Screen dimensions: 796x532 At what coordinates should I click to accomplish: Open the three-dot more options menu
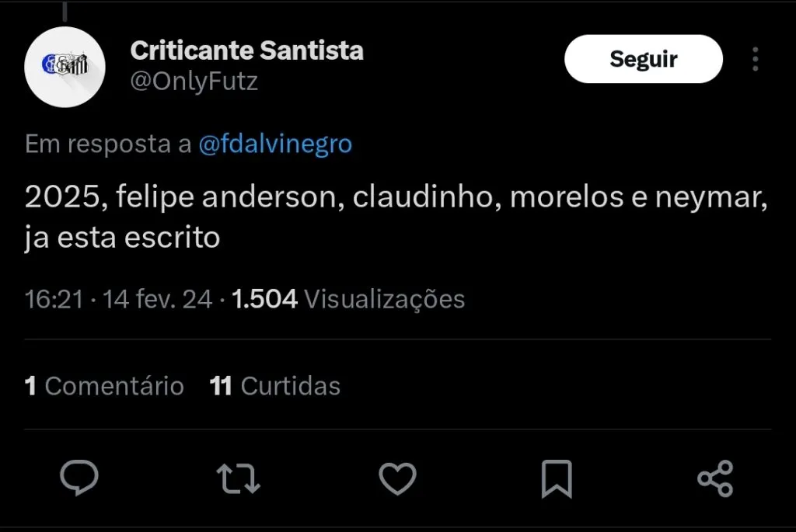(755, 59)
